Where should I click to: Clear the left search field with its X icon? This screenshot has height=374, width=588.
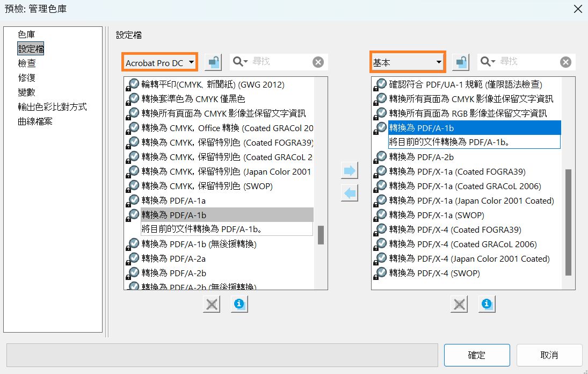click(318, 62)
